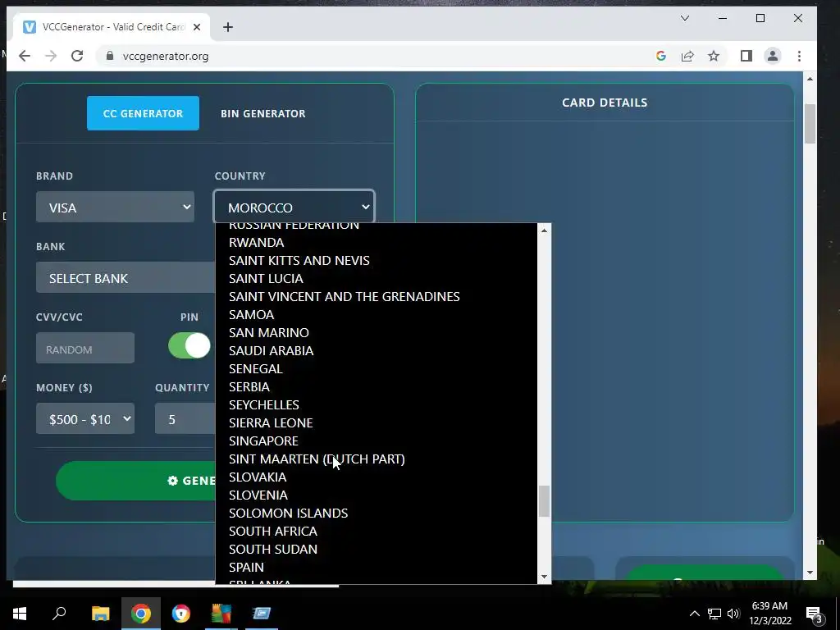Click the country list scroll-up arrow
This screenshot has width=840, height=630.
pyautogui.click(x=545, y=231)
